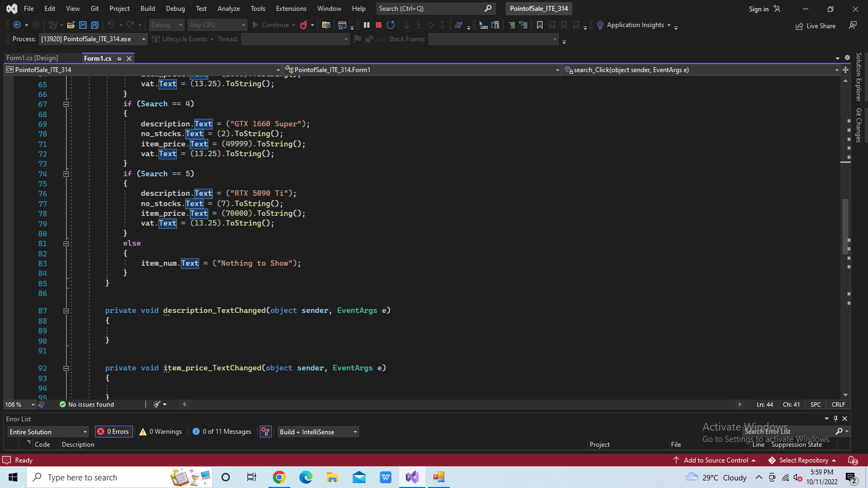Open the Build + IntelliSense dropdown
Image resolution: width=868 pixels, height=488 pixels.
tap(318, 432)
